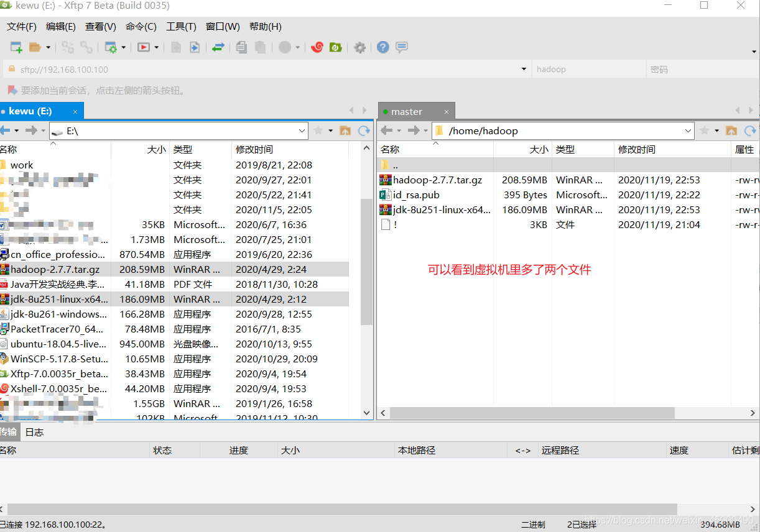The image size is (760, 532).
Task: Click the red play-screen toolbar icon
Action: (144, 47)
